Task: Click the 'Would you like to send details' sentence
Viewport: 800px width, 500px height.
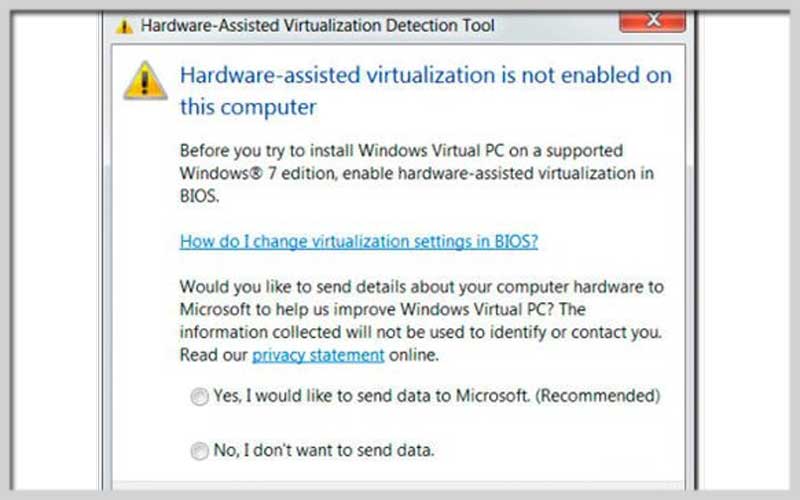Action: tap(421, 287)
